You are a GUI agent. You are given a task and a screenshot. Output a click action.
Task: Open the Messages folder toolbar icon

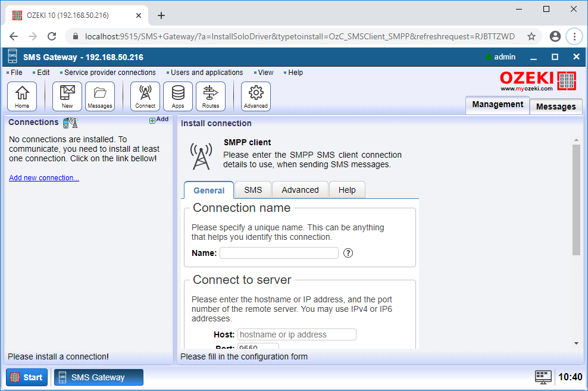pos(100,96)
